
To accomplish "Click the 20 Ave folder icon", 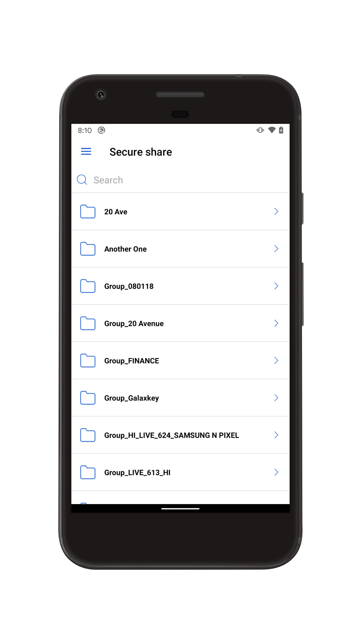I will [x=88, y=212].
